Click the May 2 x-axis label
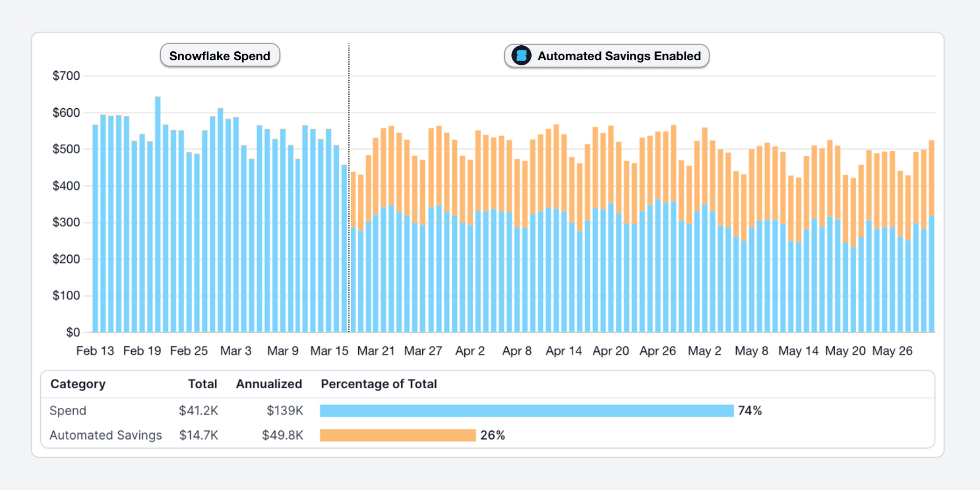980x490 pixels. [x=704, y=350]
